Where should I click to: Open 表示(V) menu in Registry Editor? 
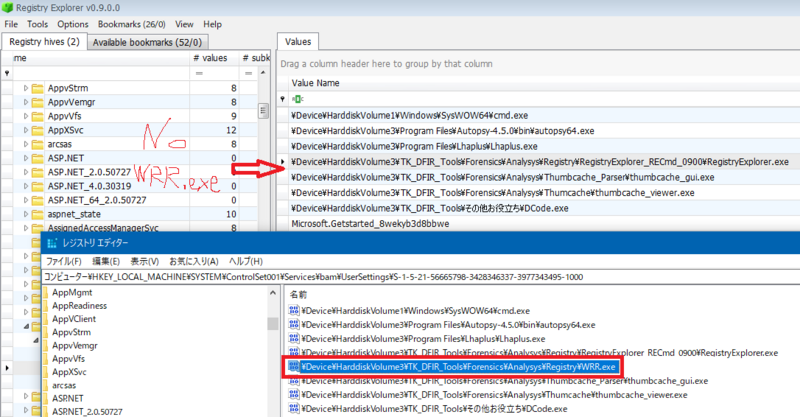tap(144, 261)
